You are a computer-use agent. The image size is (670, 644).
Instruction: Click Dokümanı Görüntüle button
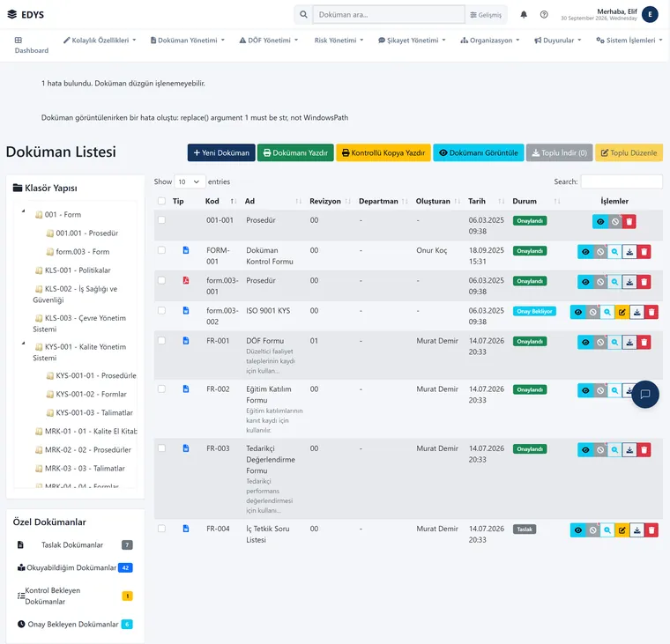pos(479,152)
